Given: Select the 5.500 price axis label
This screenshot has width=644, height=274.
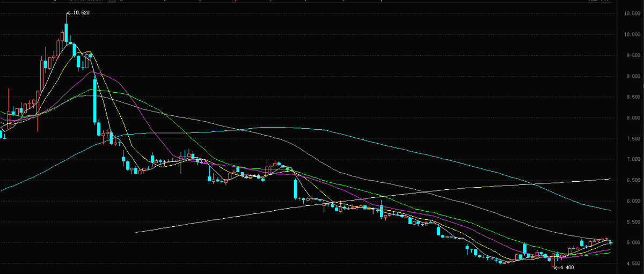Looking at the screenshot, I should click(x=633, y=221).
